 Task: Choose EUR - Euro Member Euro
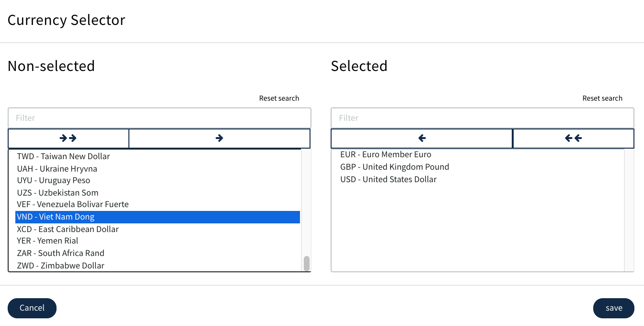[386, 154]
